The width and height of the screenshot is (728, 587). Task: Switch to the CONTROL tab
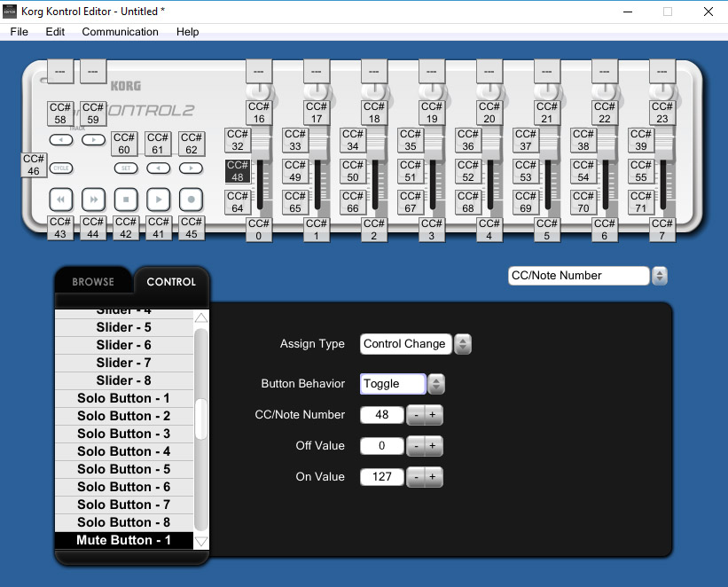[171, 281]
